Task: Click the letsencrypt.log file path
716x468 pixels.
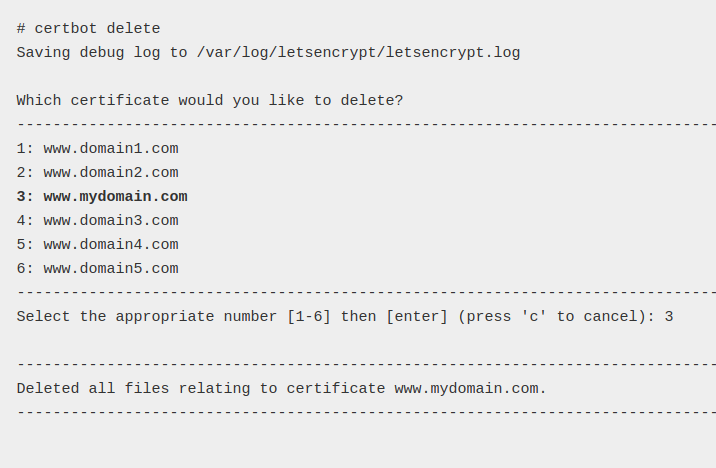Action: (358, 53)
